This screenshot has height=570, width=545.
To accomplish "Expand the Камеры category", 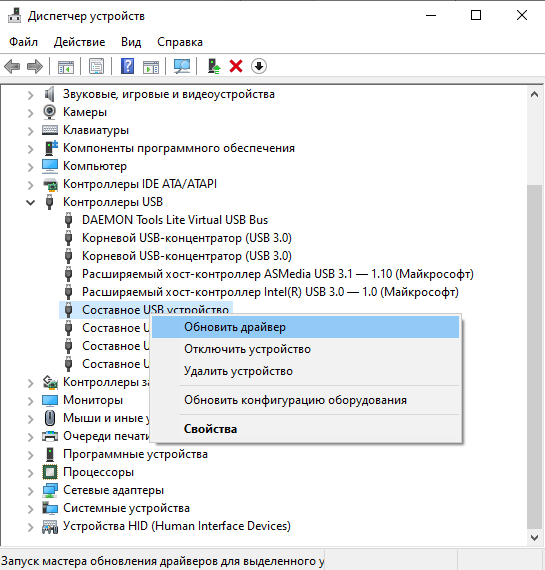I will click(x=31, y=113).
